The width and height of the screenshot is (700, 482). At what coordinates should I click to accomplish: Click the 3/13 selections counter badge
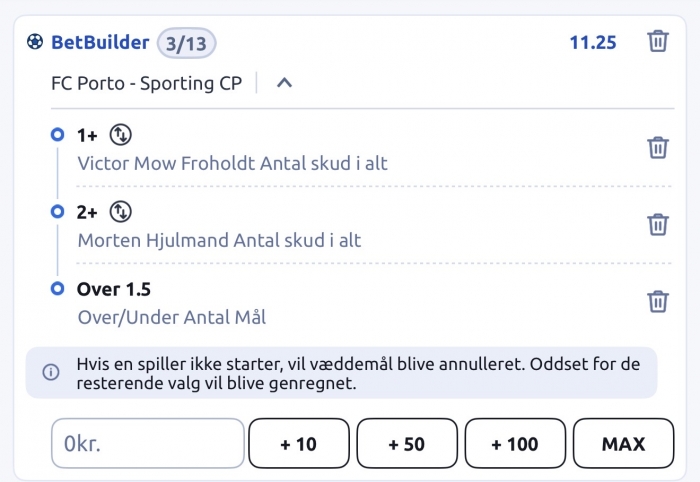pos(186,43)
